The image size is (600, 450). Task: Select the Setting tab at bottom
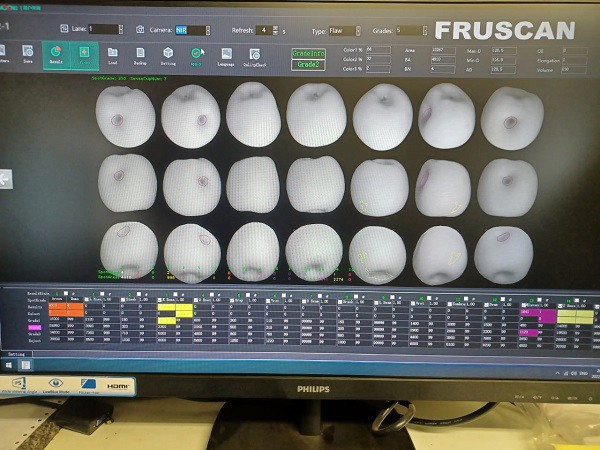point(17,354)
